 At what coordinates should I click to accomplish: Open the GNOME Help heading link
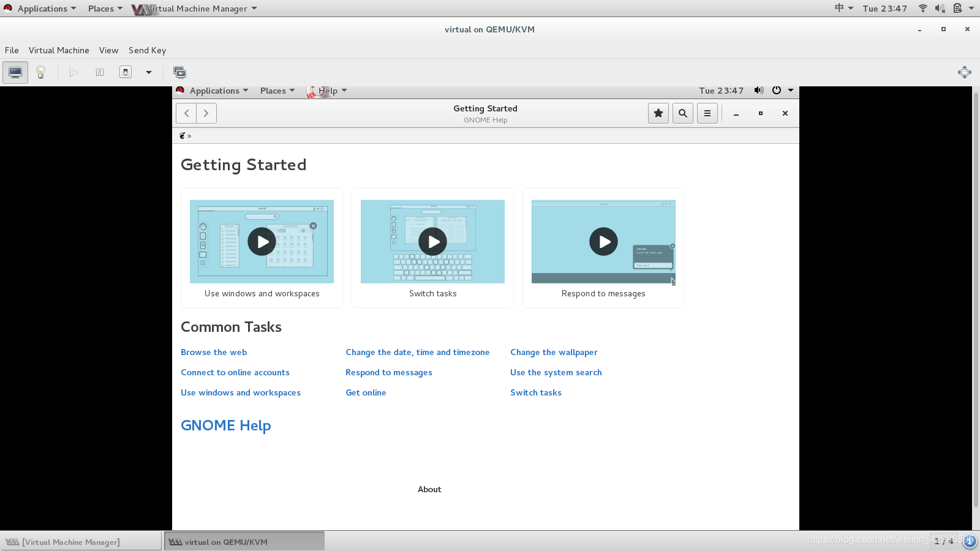click(x=226, y=425)
